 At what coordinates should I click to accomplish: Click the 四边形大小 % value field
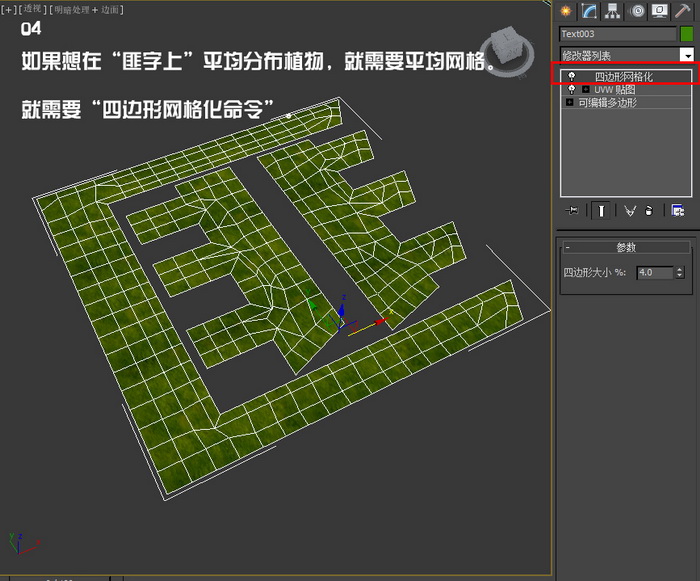point(655,272)
